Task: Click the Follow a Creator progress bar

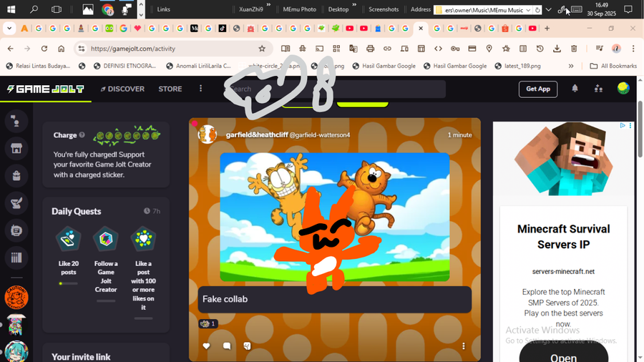Action: coord(106,301)
